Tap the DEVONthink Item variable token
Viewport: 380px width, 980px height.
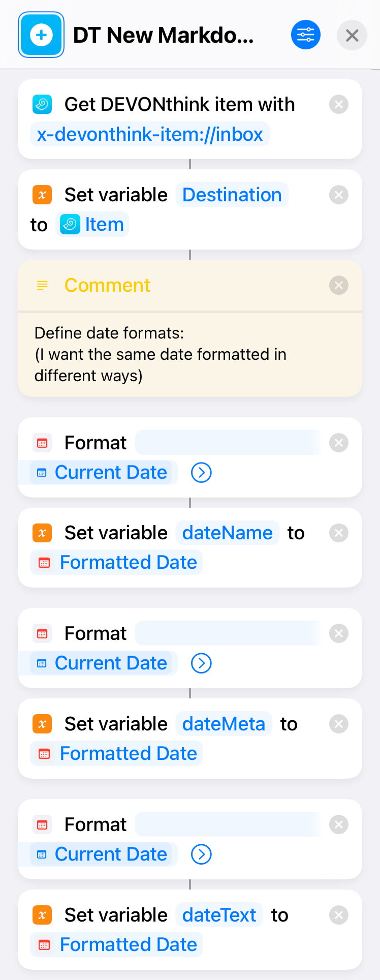tap(92, 225)
